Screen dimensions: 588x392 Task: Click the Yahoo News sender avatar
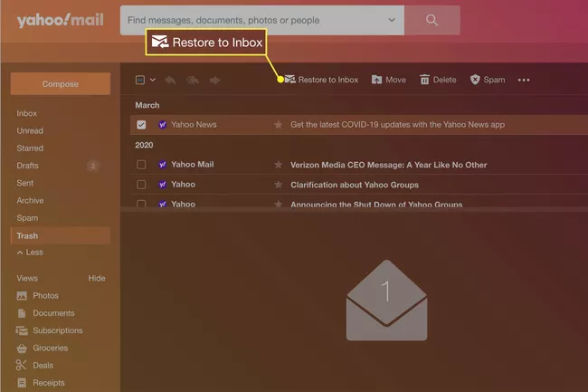pyautogui.click(x=162, y=125)
